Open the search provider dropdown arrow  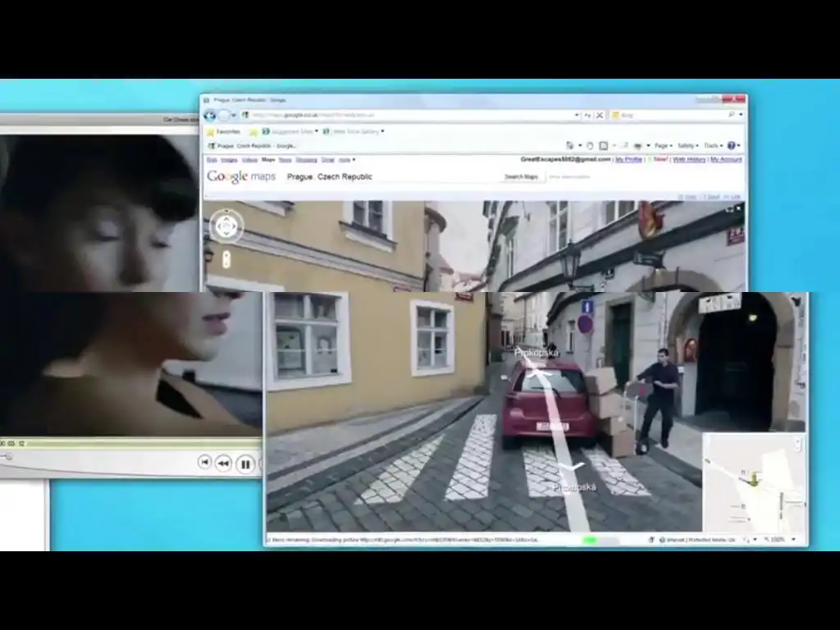[741, 115]
